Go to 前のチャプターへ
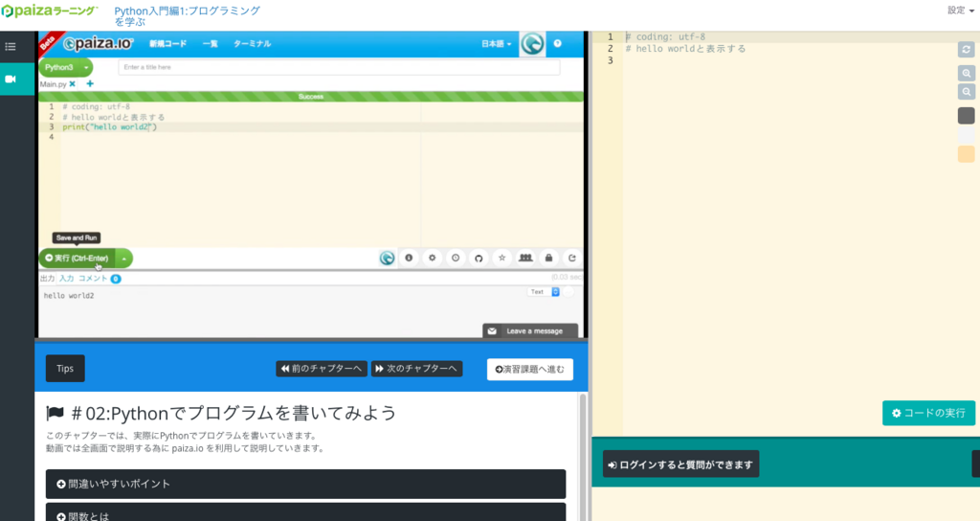Image resolution: width=980 pixels, height=521 pixels. 322,369
